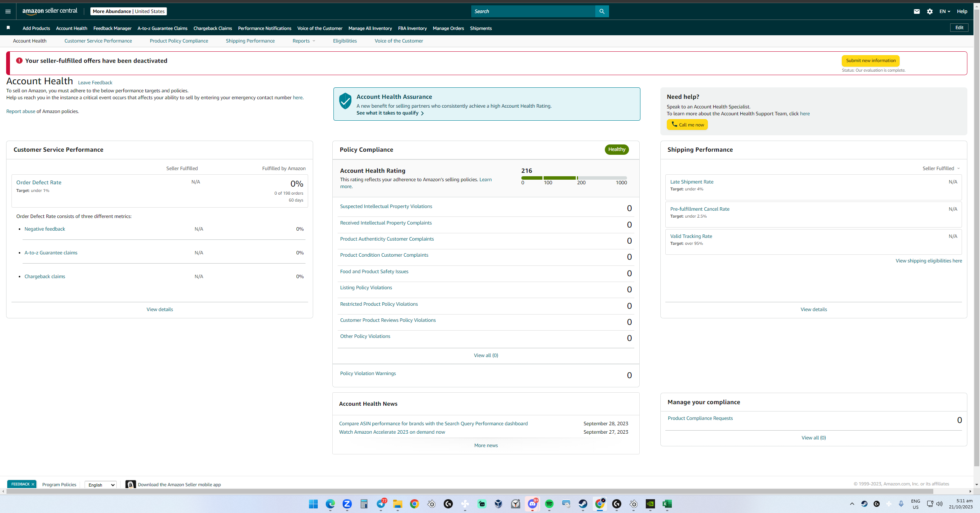Screen dimensions: 980x513
Task: Open Shipments menu item
Action: (x=481, y=28)
